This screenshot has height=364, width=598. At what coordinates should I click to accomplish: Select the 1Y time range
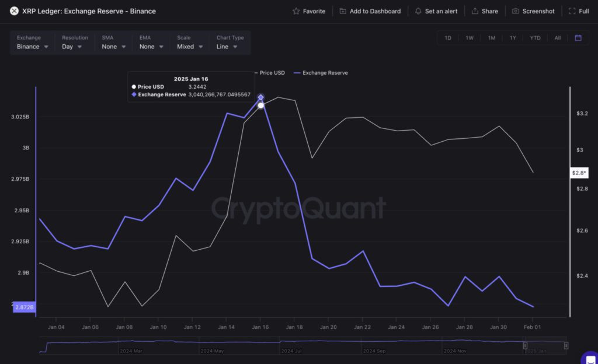click(513, 38)
